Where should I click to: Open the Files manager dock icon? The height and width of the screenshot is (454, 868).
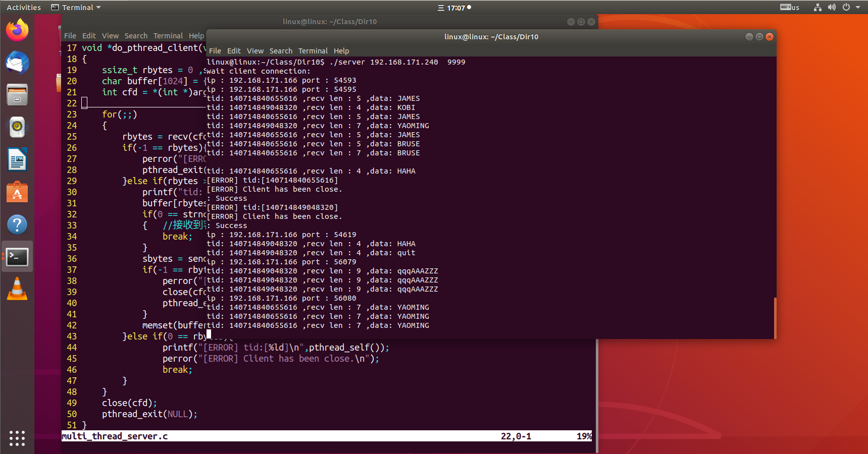coord(17,95)
